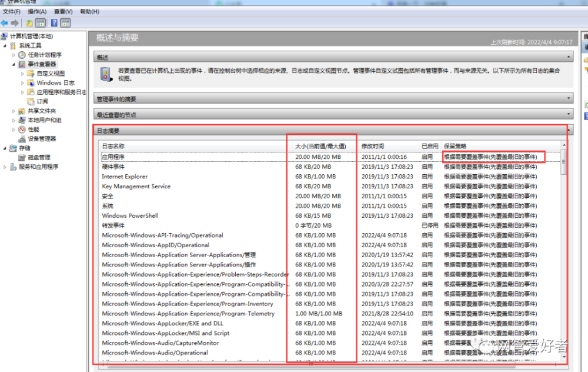588x372 pixels.
Task: Collapse the 存储 tree node arrow
Action: click(x=5, y=148)
